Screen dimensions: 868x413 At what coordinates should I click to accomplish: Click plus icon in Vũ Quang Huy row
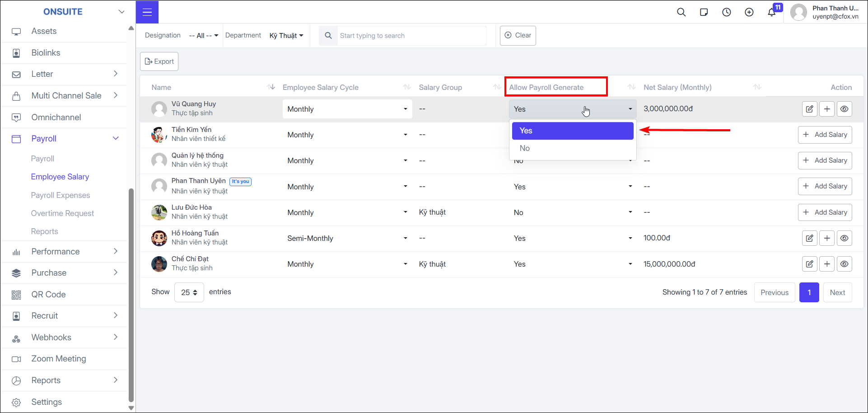pos(827,109)
